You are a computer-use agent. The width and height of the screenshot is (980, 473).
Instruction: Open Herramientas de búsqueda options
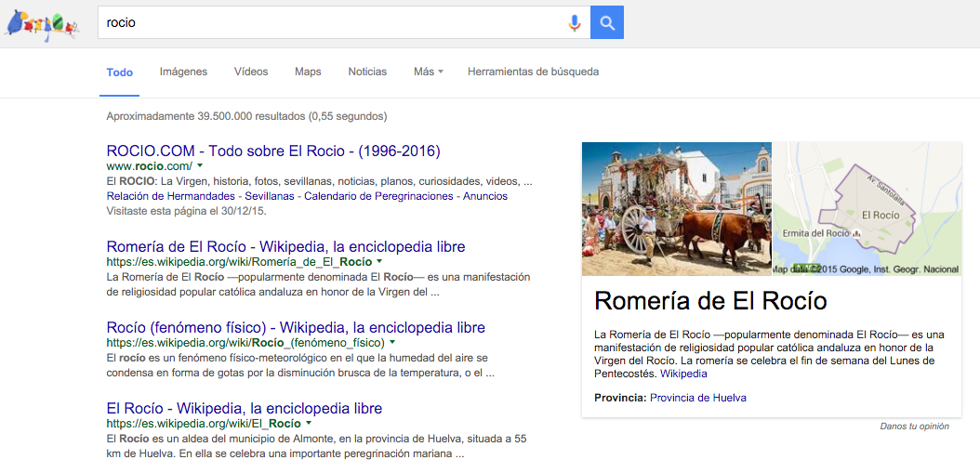coord(533,72)
